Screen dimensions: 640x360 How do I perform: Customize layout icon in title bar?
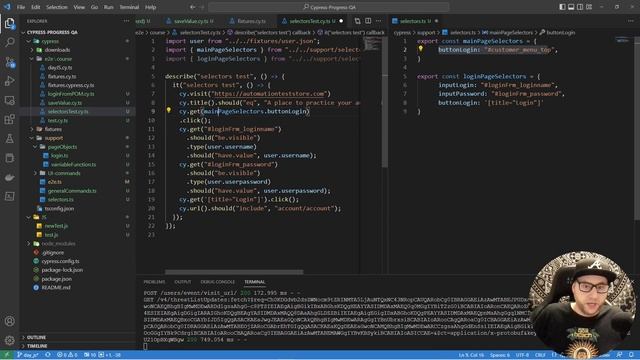(589, 7)
